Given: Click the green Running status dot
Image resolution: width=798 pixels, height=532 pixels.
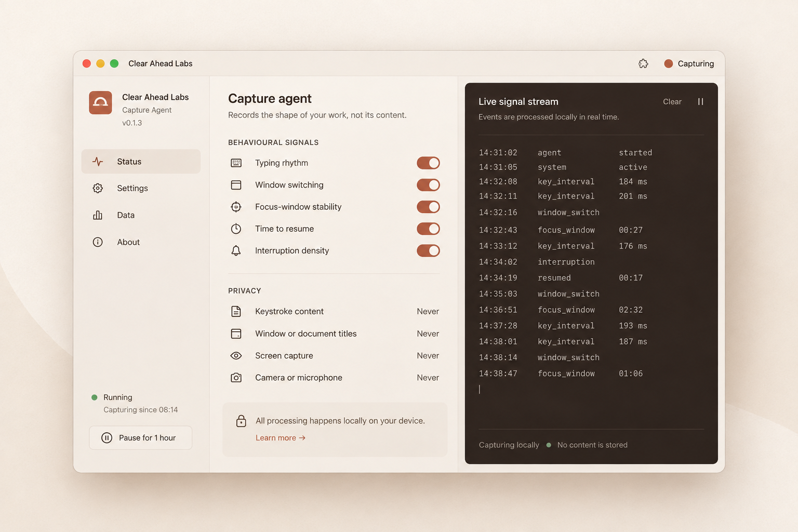Looking at the screenshot, I should (x=95, y=397).
